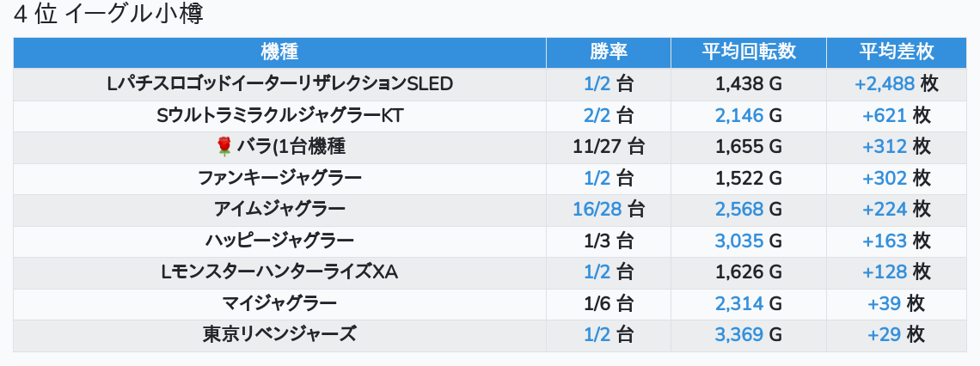
Task: Click the 平均差枚 column header
Action: pos(897,52)
